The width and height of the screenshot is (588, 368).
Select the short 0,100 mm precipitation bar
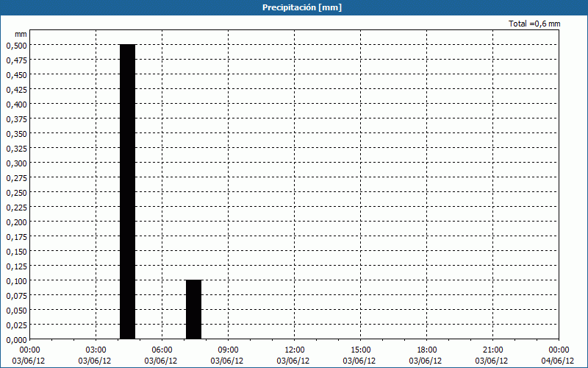click(193, 310)
